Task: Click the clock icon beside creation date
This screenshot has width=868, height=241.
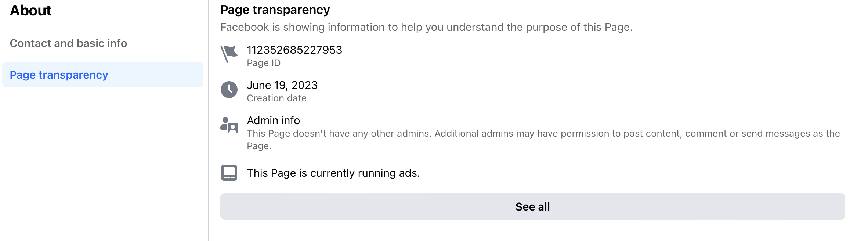Action: pos(229,90)
